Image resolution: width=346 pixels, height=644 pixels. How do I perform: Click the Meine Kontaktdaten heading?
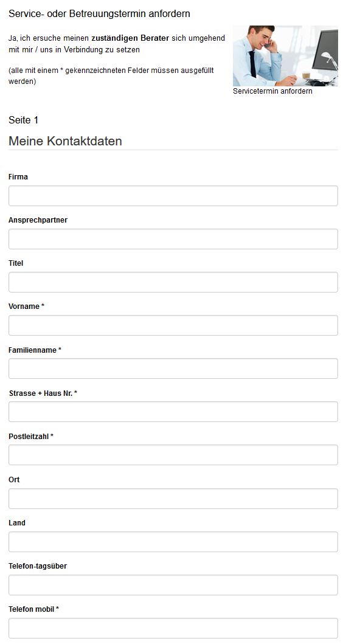pyautogui.click(x=65, y=141)
